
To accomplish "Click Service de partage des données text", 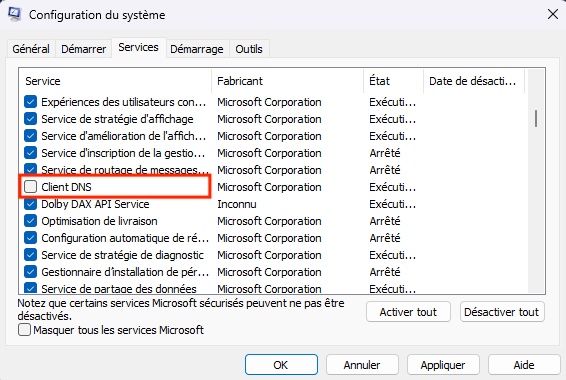I will (x=119, y=289).
